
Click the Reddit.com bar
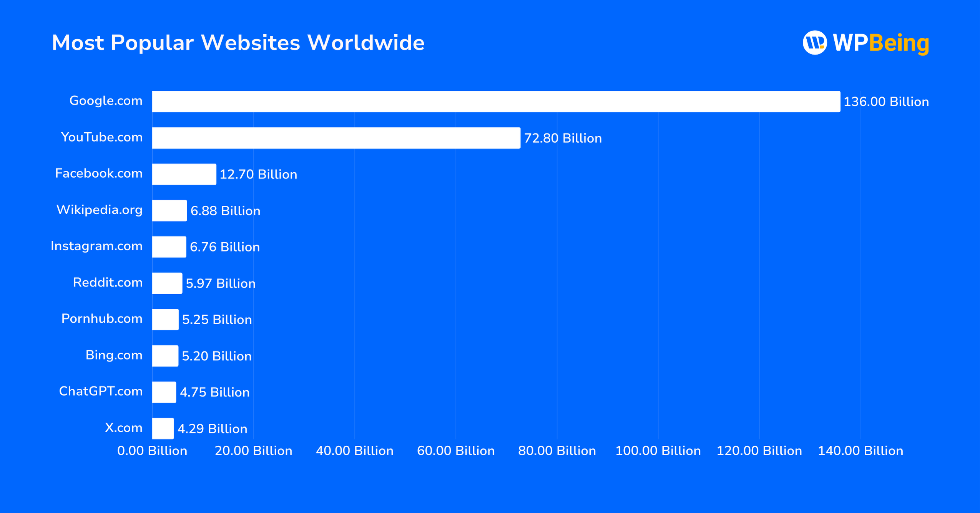167,283
